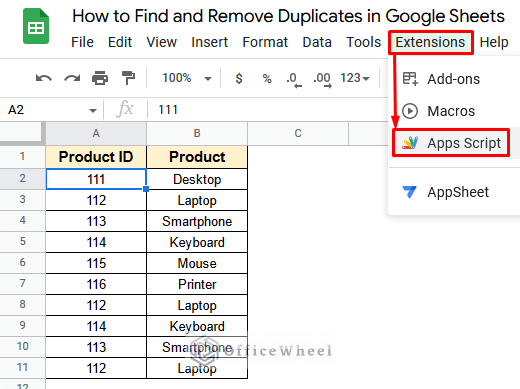Click the Apps Script colorful icon

(410, 143)
